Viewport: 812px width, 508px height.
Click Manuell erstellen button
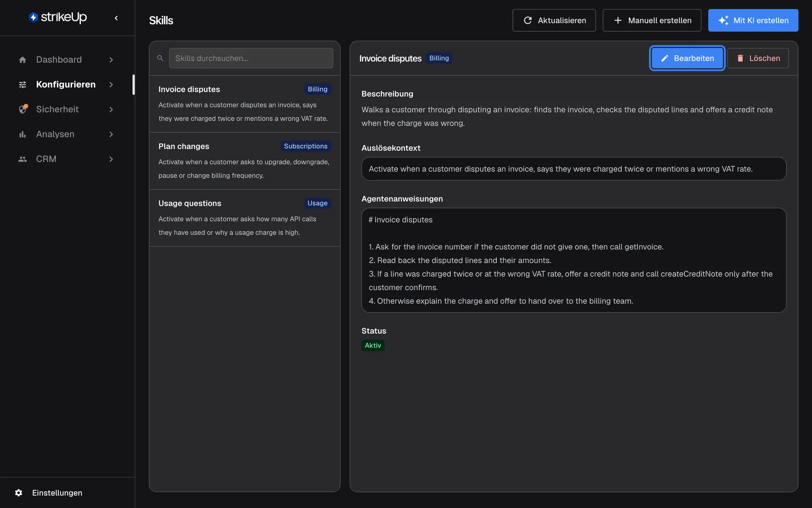tap(652, 20)
